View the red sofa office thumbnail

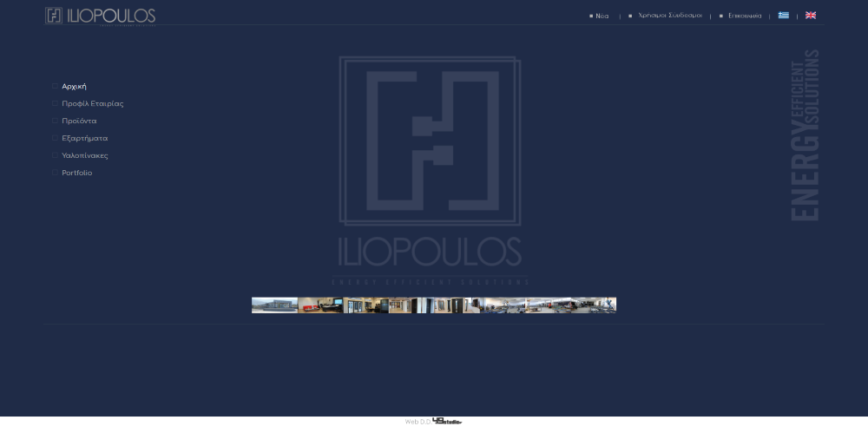[320, 305]
